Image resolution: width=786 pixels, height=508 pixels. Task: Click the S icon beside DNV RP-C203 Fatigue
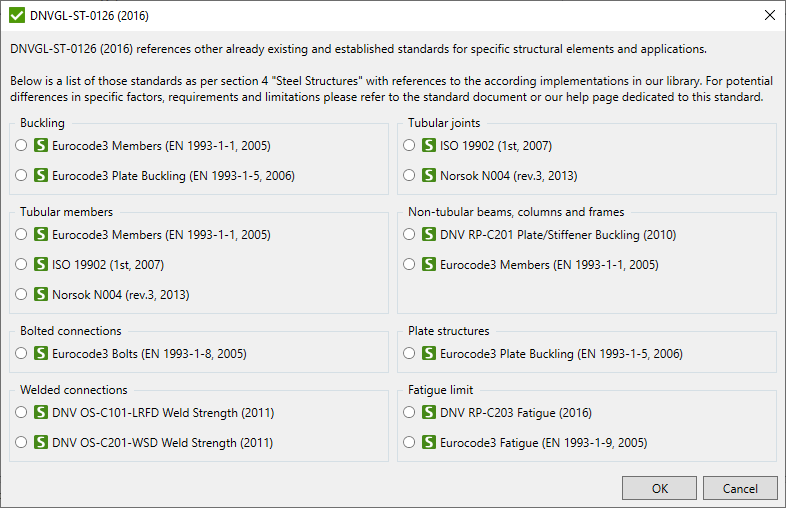(429, 412)
